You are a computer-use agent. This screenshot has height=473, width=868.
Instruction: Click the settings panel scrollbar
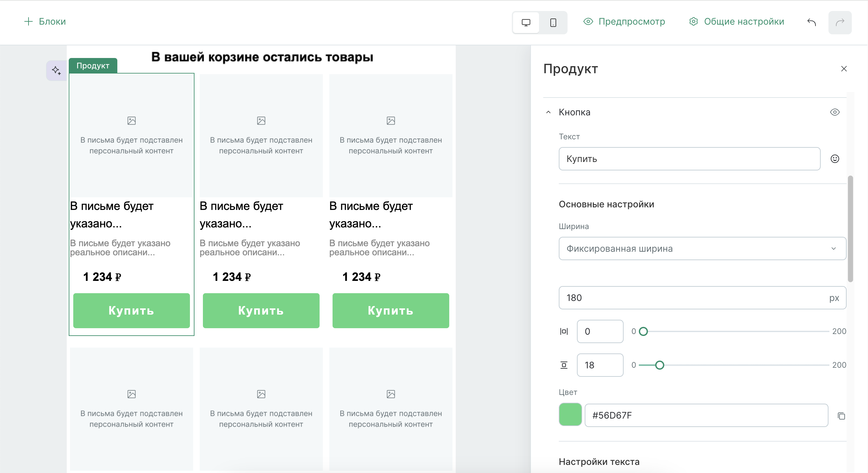[850, 229]
